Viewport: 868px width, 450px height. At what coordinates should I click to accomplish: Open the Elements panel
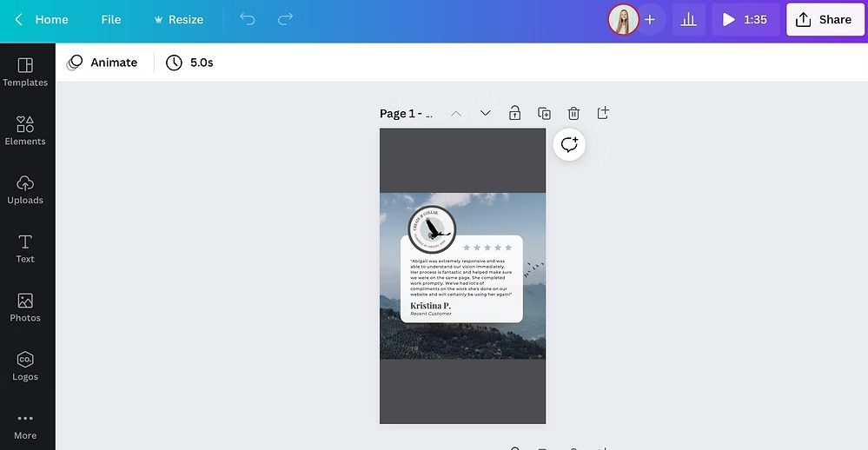pyautogui.click(x=25, y=131)
